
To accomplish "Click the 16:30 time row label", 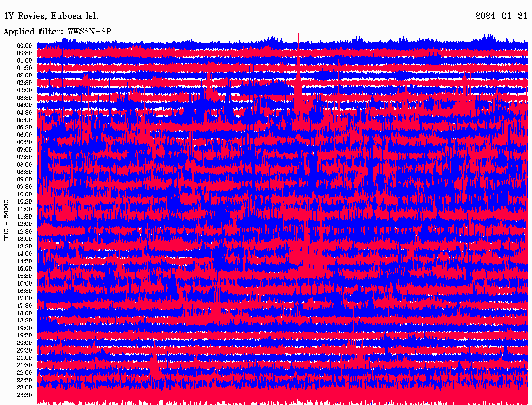I will pos(24,291).
